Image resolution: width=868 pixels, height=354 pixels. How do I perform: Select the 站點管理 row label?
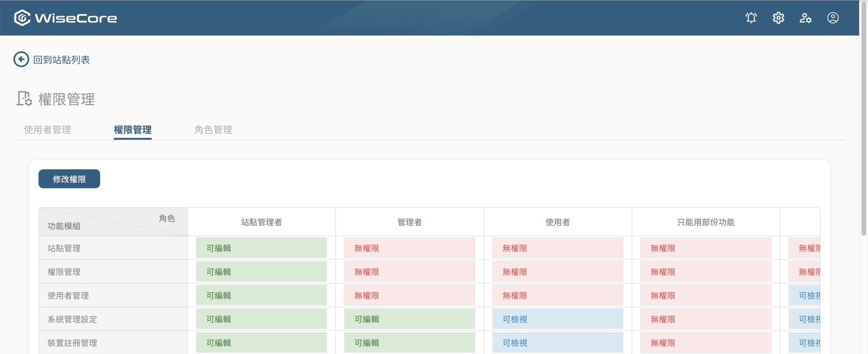pos(64,248)
